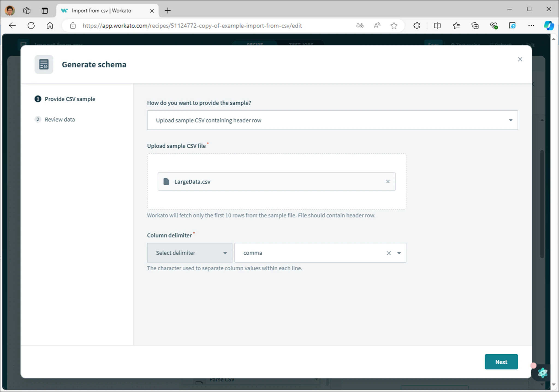Switch to Import from csv browser tab
Viewport: 559px width, 392px height.
pos(108,11)
